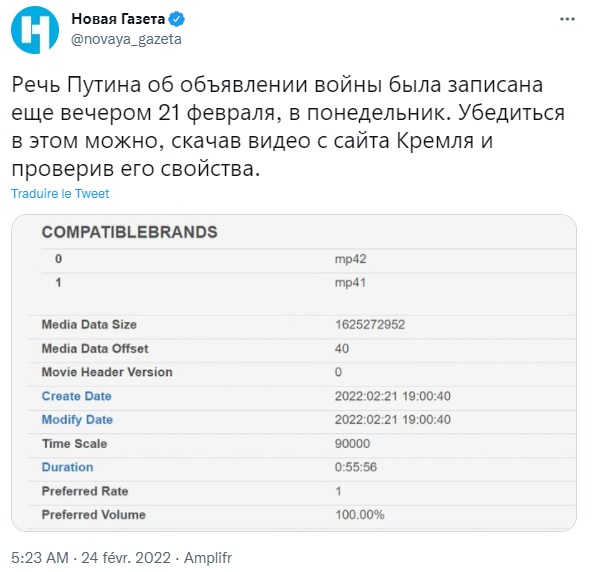Click the COMPATIBLEBRANDS heading in the image
This screenshot has height=572, width=592.
(x=130, y=232)
